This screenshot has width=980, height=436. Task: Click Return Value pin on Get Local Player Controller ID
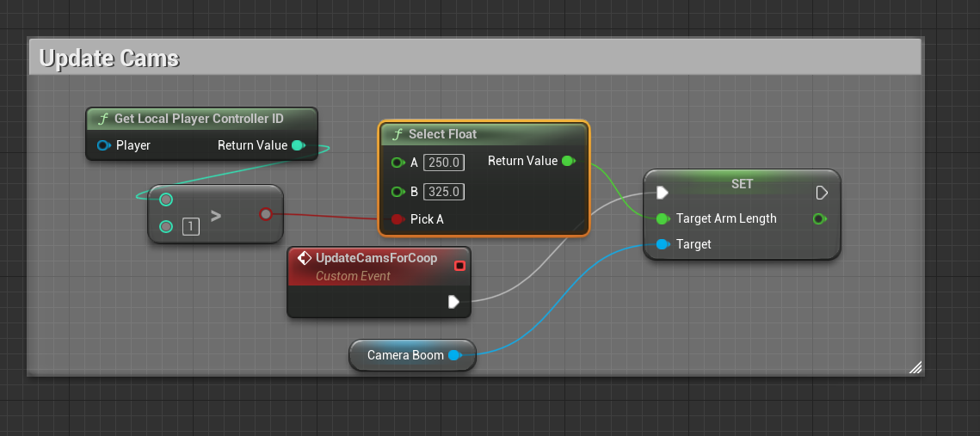(298, 145)
